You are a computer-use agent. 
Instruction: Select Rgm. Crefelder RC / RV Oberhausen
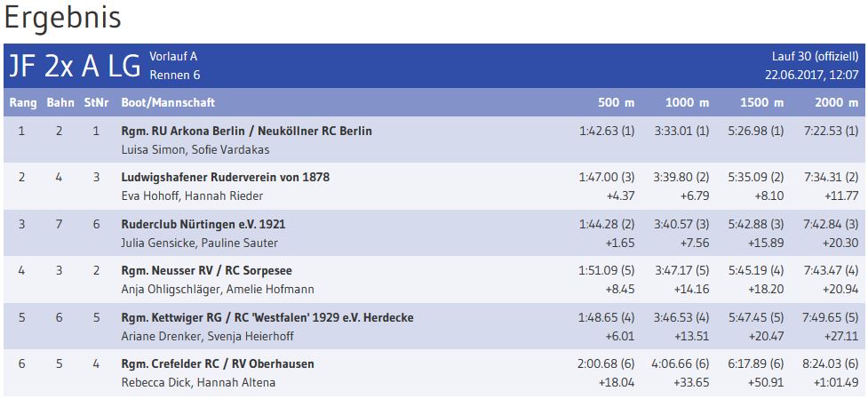[x=218, y=363]
